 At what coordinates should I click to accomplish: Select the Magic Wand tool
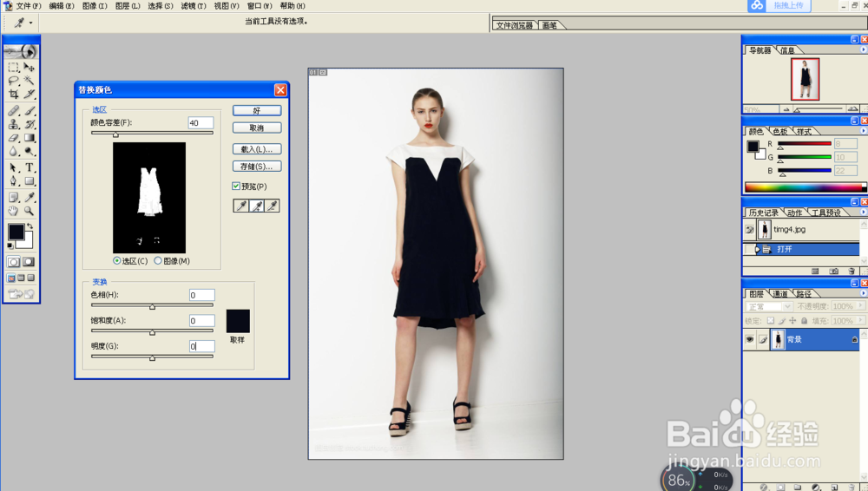(x=30, y=81)
